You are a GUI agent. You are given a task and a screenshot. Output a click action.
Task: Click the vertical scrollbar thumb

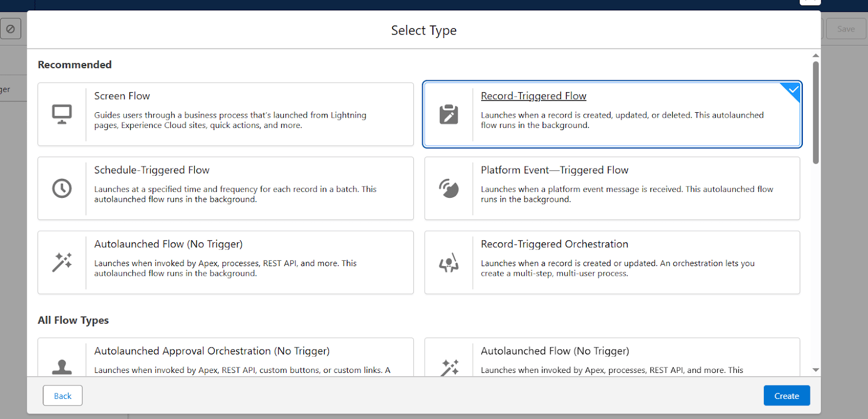816,112
